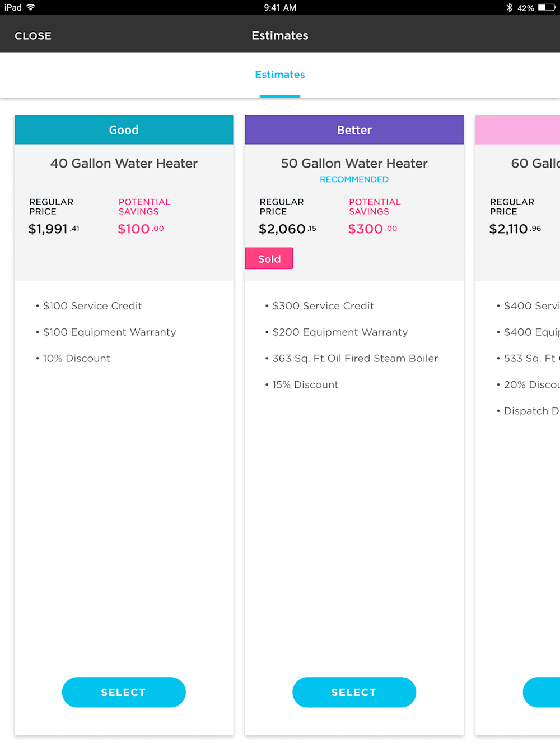Click the $300 Service Credit bullet item
The height and width of the screenshot is (747, 560).
[323, 305]
